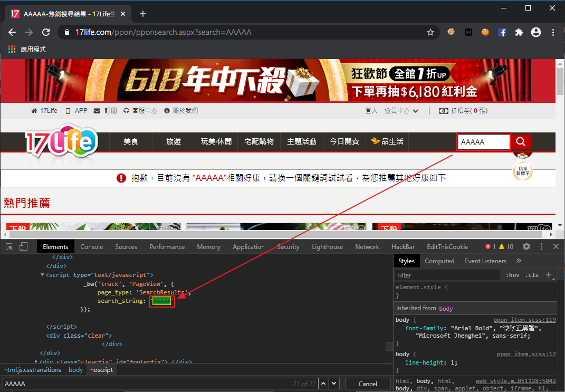Add a new style rule with plus
The width and height of the screenshot is (565, 392).
[x=549, y=275]
